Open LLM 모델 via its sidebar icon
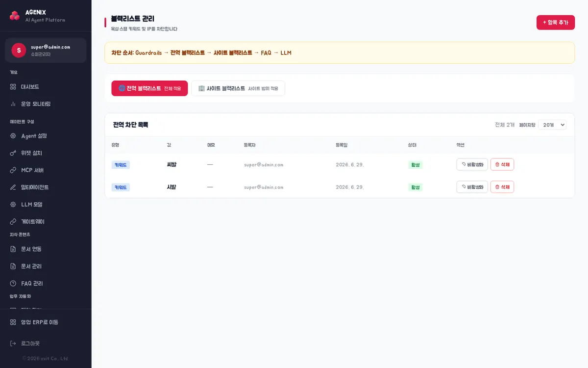Viewport: 588px width, 368px height. (13, 205)
